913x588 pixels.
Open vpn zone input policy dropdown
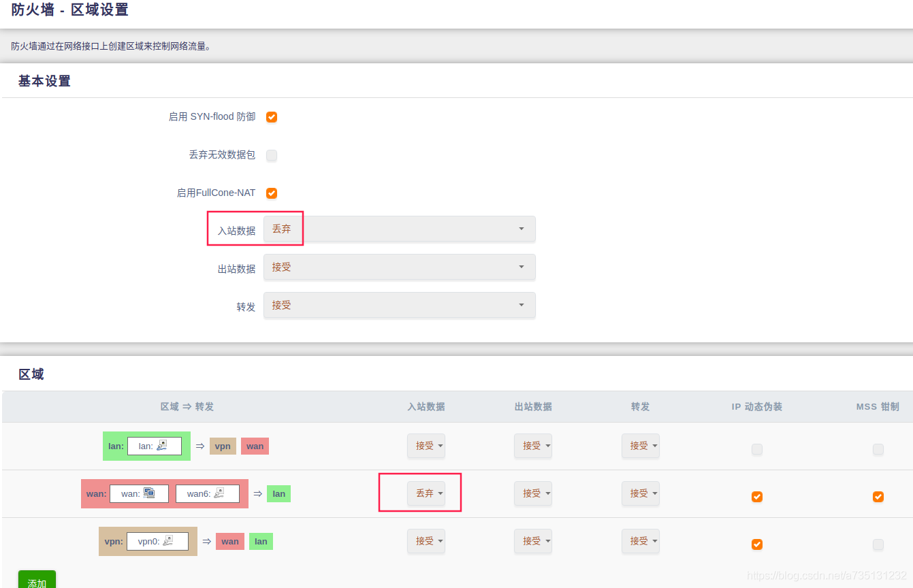426,541
